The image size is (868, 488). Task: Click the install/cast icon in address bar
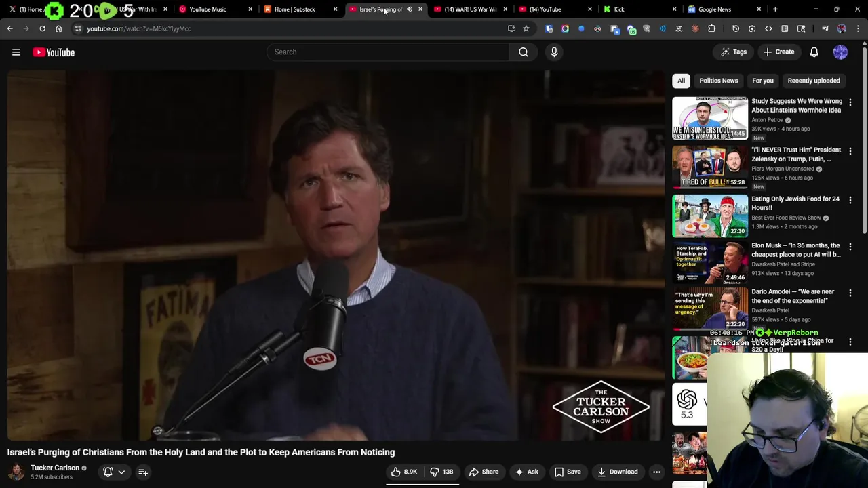[x=511, y=28]
